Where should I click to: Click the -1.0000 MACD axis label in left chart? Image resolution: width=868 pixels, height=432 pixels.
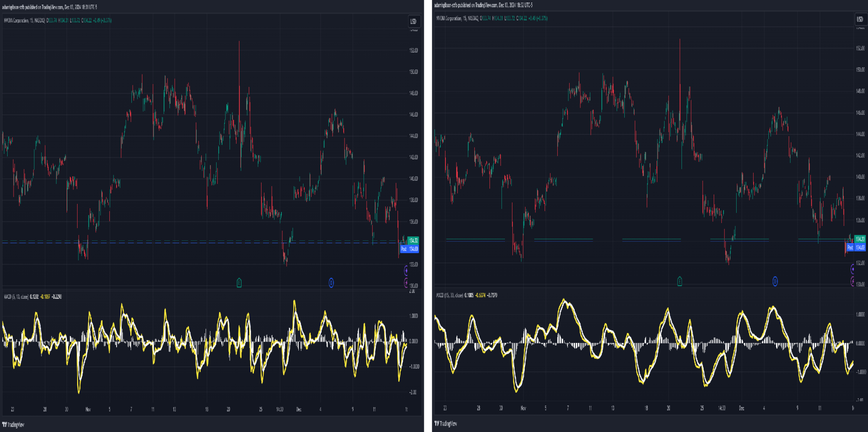pyautogui.click(x=413, y=367)
